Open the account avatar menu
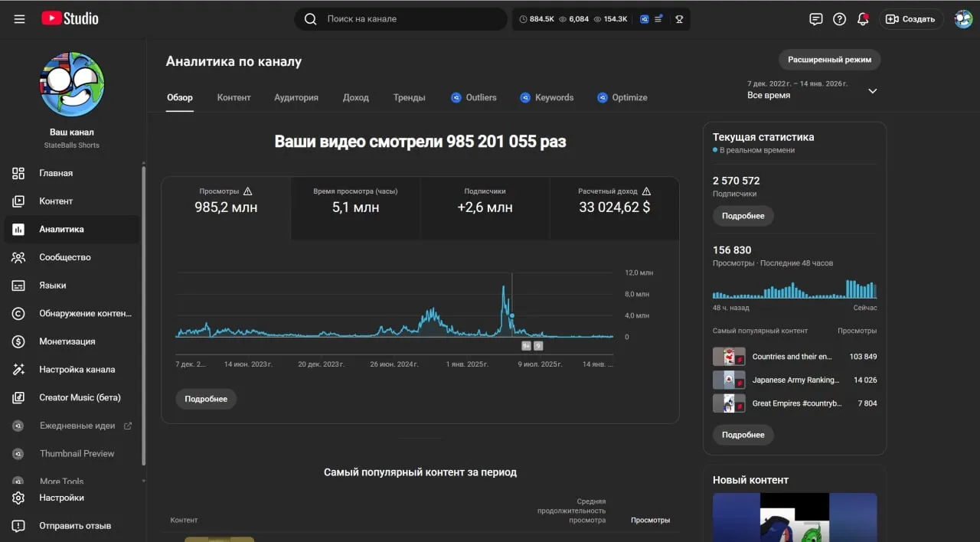The image size is (980, 542). tap(963, 19)
